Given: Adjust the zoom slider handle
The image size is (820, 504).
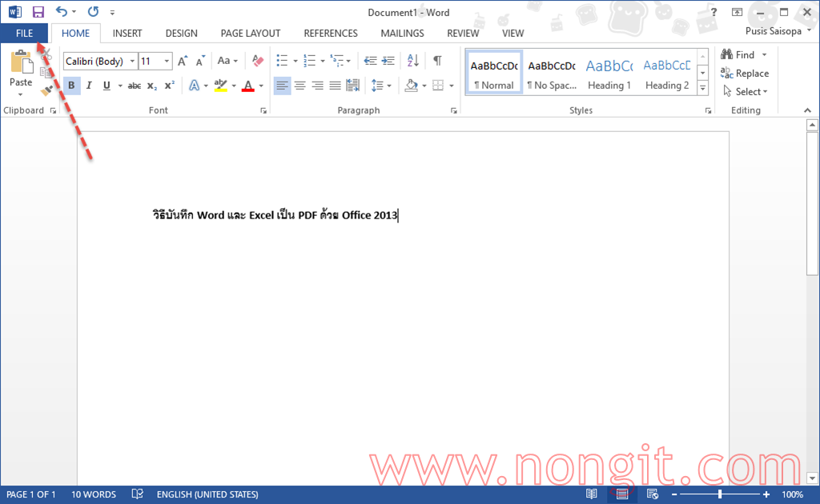Looking at the screenshot, I should 720,494.
